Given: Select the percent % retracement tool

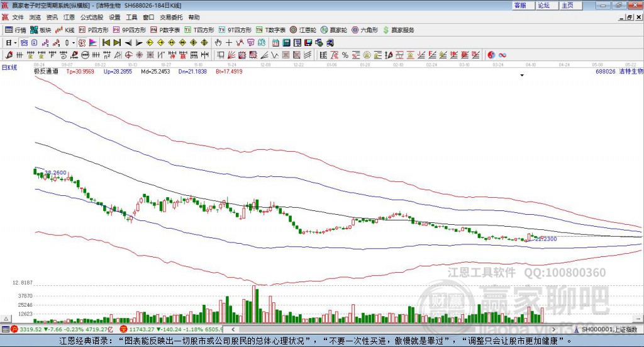Looking at the screenshot, I should (345, 55).
